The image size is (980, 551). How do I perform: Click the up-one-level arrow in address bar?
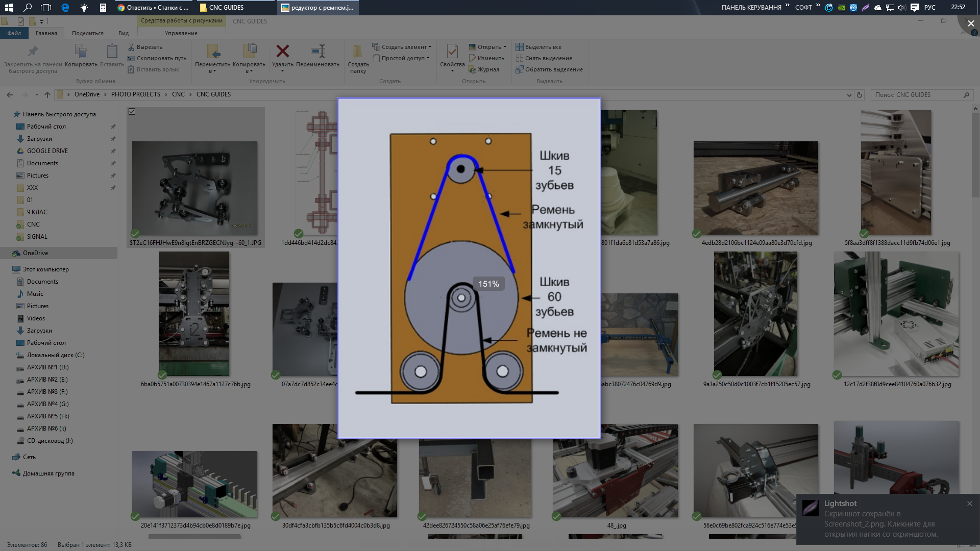tap(47, 95)
